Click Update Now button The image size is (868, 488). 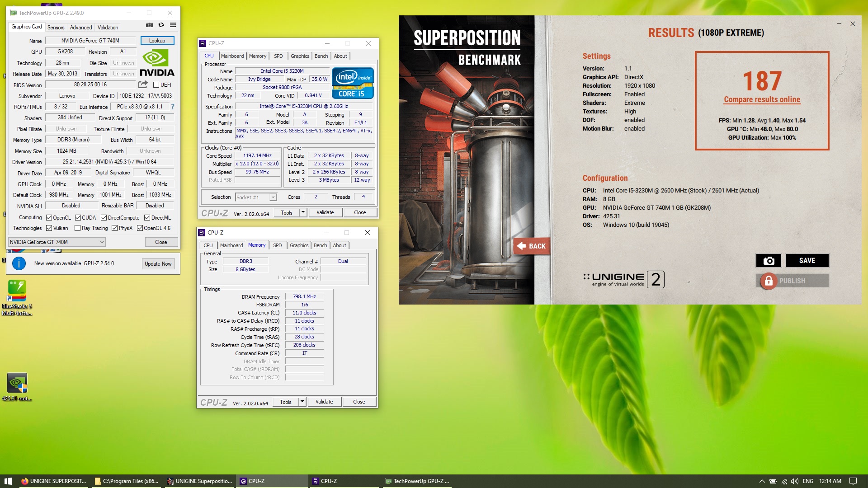158,264
